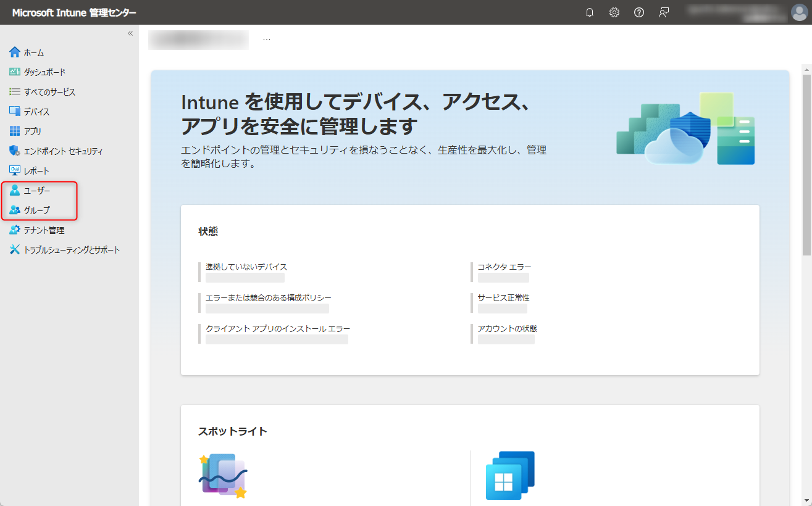This screenshot has width=812, height=506.
Task: Click the Microsoft Intune 管理センター title
Action: tap(74, 12)
